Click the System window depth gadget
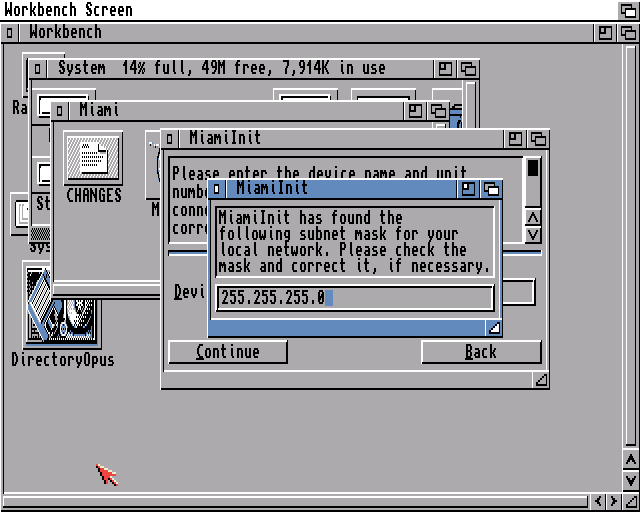The height and width of the screenshot is (512, 640). point(468,69)
